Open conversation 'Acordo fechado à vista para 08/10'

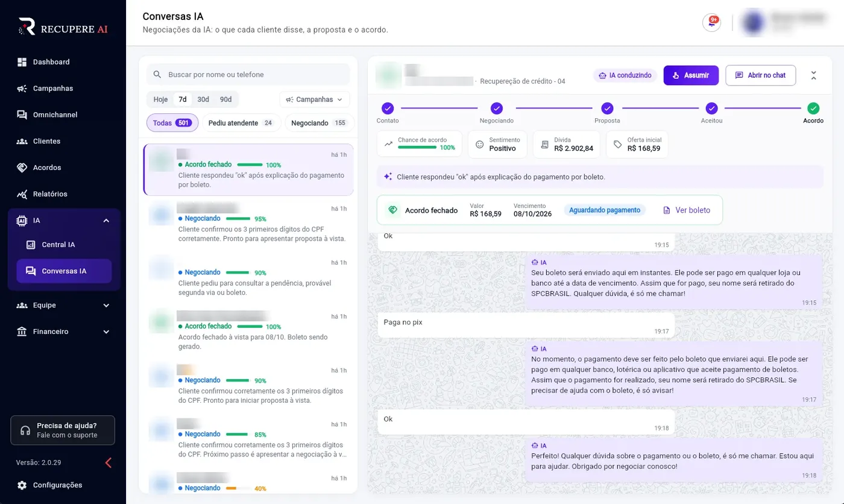point(248,332)
